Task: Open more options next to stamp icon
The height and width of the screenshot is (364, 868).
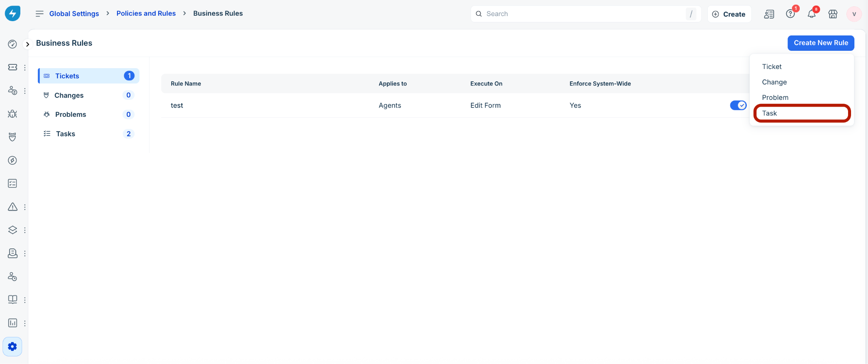Action: 25,253
